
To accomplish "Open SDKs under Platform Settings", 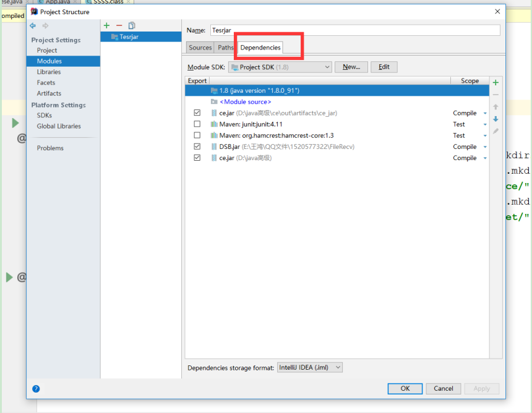I will point(44,115).
